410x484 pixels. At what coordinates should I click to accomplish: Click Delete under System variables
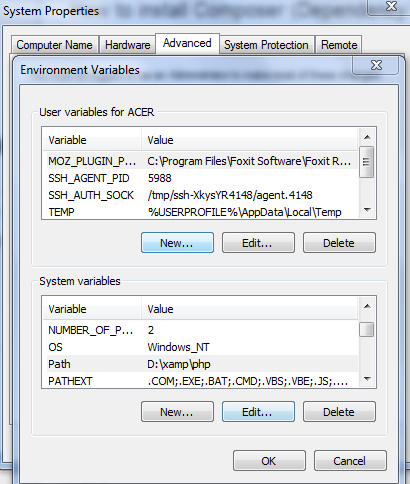tap(339, 412)
